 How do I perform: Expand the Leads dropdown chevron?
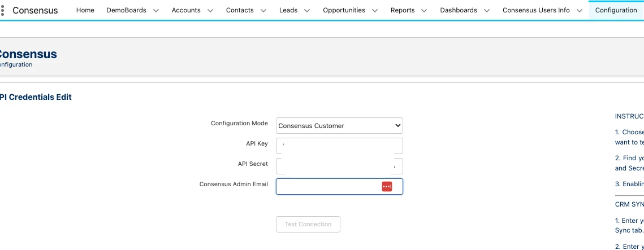(x=307, y=10)
